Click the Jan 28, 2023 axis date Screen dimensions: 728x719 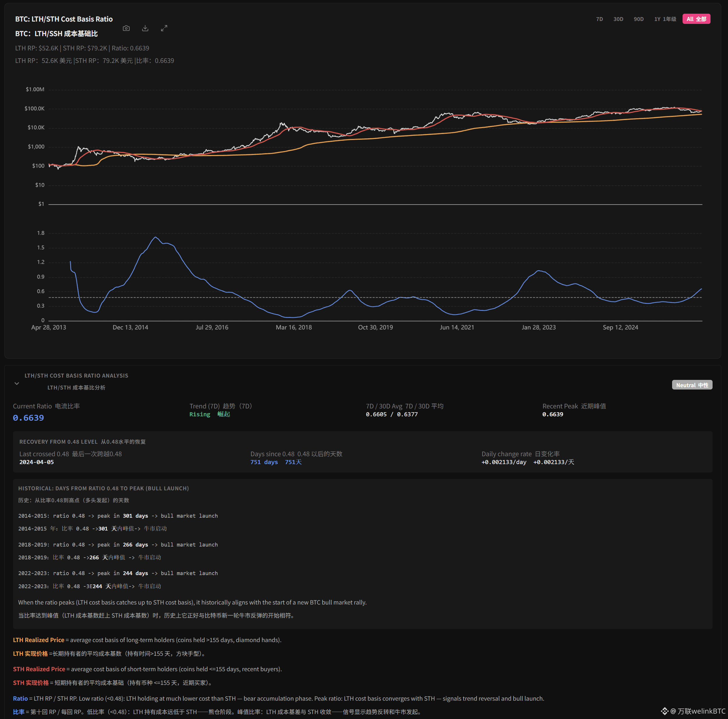tap(539, 327)
